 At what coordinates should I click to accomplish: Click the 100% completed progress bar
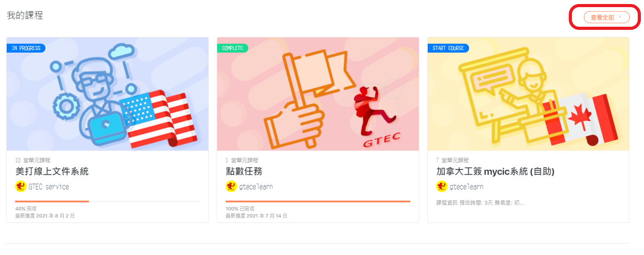coord(318,202)
